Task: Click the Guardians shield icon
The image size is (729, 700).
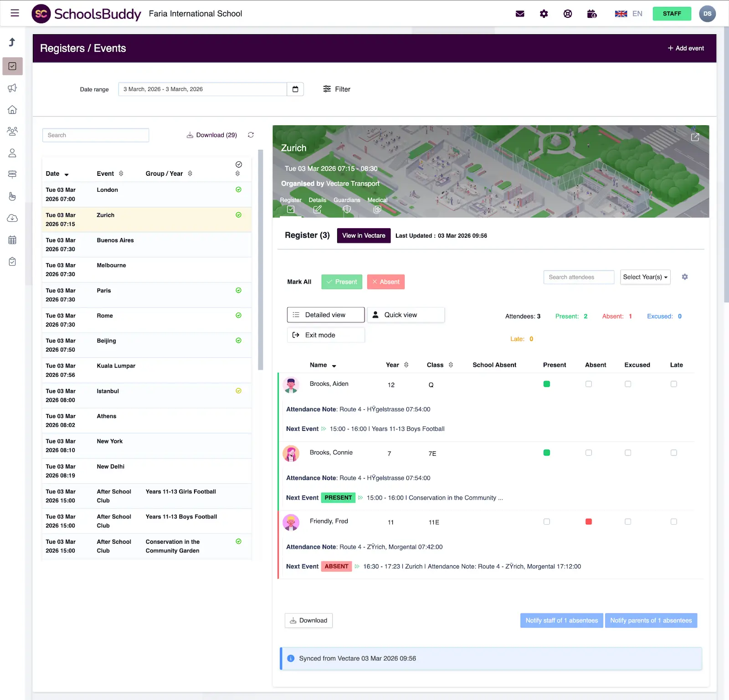Action: click(x=347, y=209)
